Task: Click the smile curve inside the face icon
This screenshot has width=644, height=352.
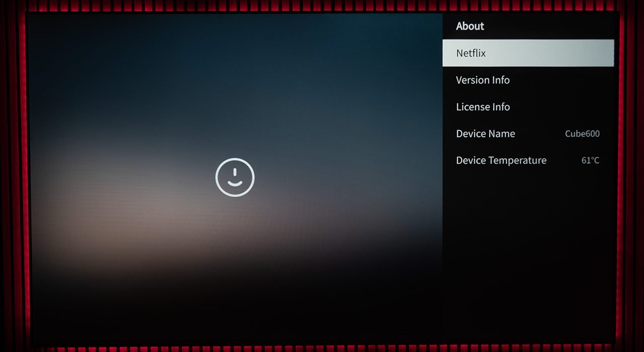Action: (235, 184)
